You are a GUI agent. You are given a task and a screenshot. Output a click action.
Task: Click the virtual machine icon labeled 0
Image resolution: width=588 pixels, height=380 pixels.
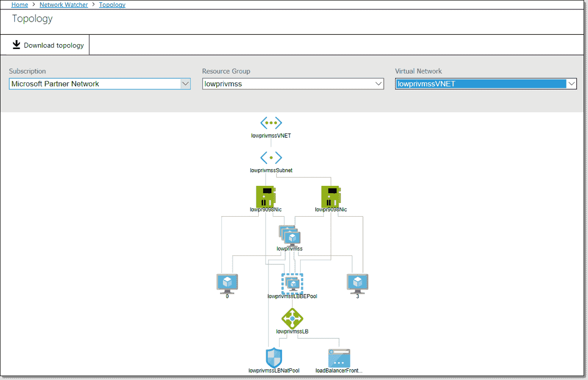[x=227, y=283]
